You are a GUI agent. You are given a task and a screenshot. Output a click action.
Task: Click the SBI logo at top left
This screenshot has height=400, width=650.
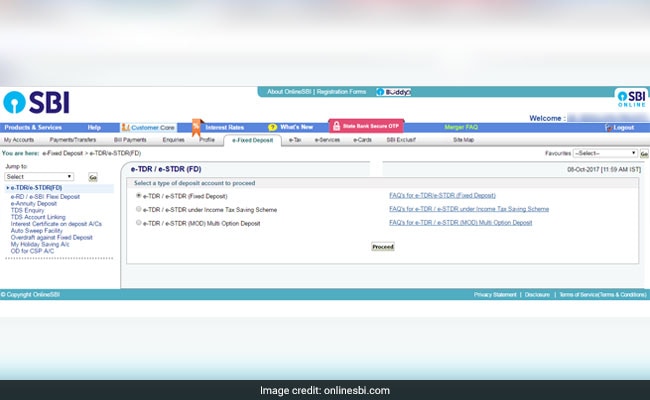click(36, 102)
